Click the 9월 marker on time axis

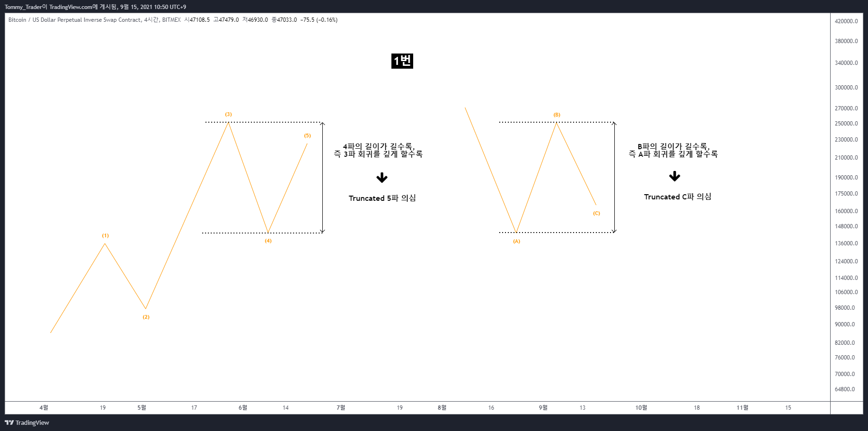click(543, 407)
